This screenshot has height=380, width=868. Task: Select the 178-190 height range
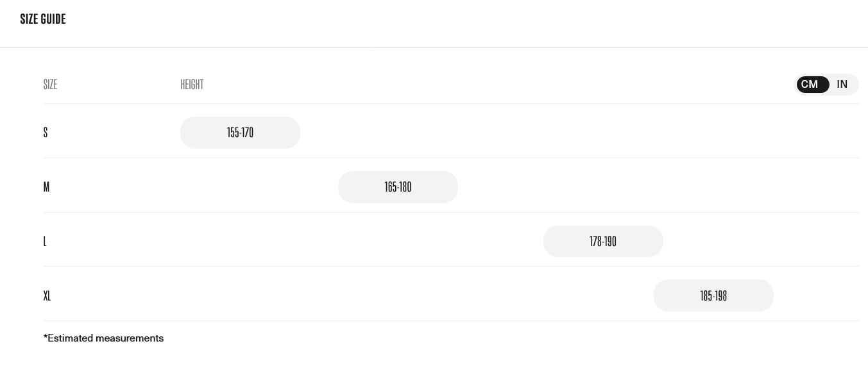[603, 242]
